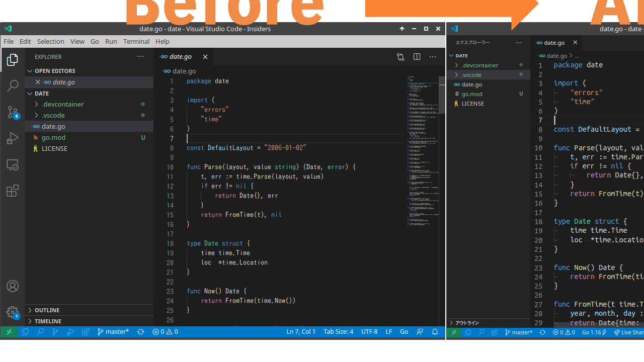Click source control icon in left status bar
The image size is (644, 362).
click(55, 332)
